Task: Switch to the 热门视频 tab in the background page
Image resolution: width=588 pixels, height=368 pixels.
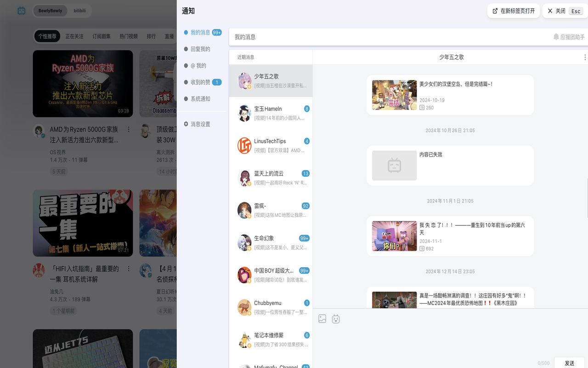Action: click(x=128, y=36)
